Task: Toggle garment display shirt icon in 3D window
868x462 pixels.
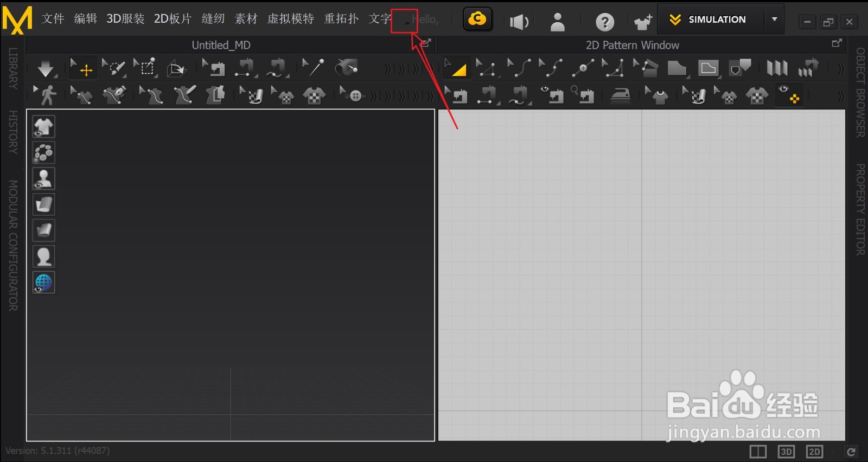Action: tap(43, 127)
